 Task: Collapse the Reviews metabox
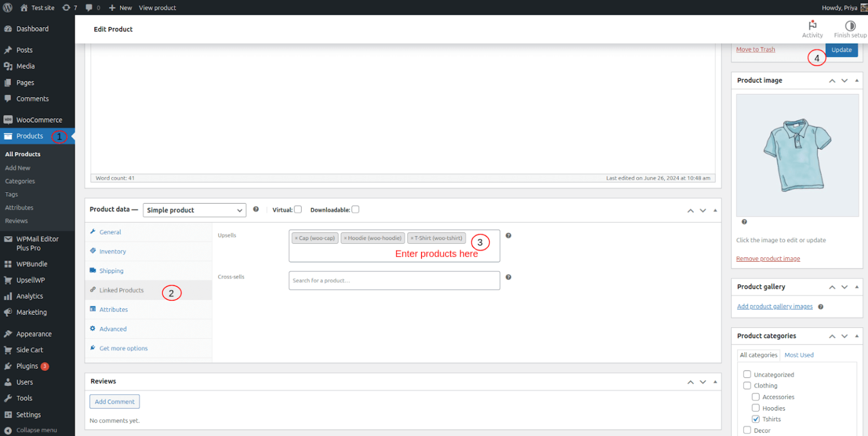pyautogui.click(x=715, y=381)
